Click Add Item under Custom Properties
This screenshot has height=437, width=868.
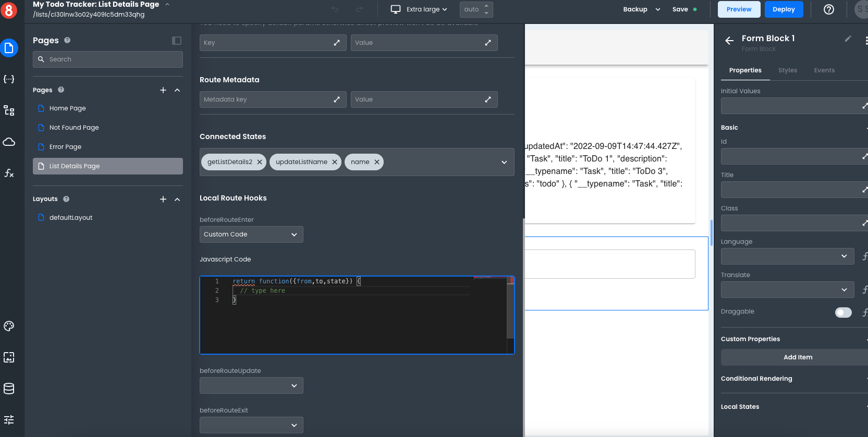pyautogui.click(x=798, y=357)
